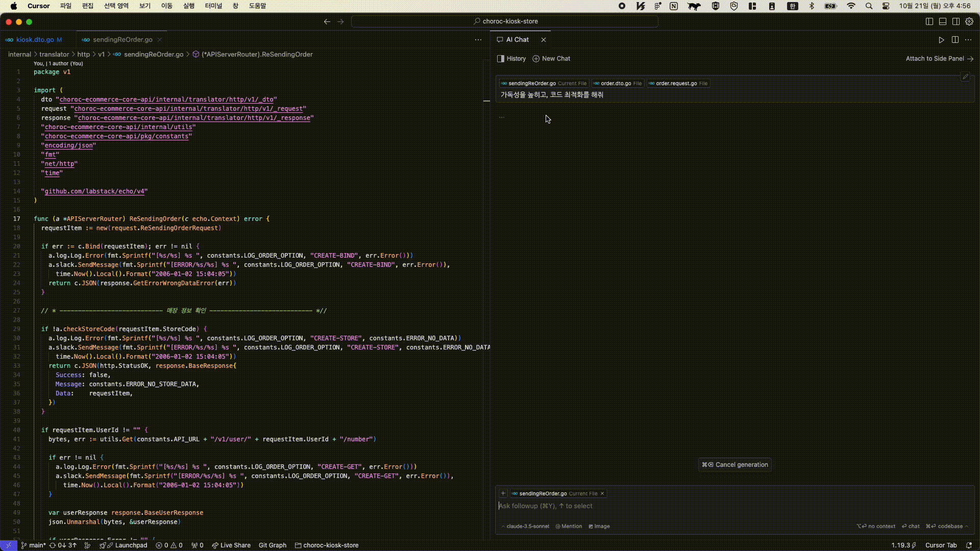980x551 pixels.
Task: Expand the codebase options chevron
Action: (x=966, y=527)
